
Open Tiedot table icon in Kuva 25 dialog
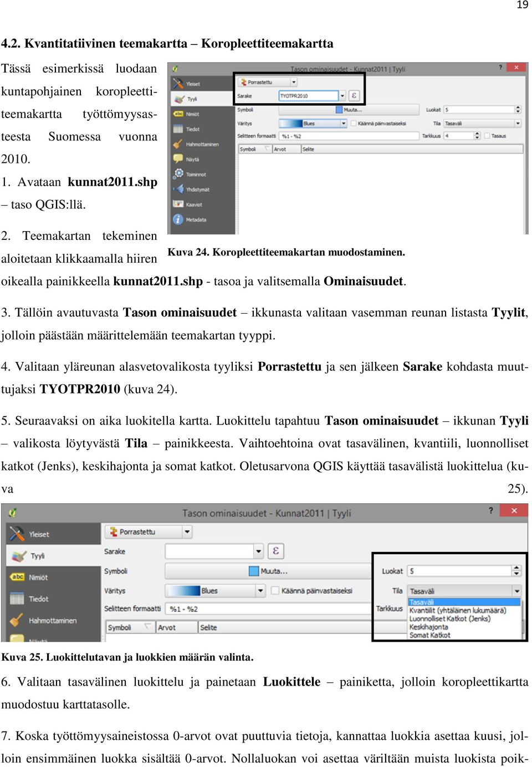17,599
